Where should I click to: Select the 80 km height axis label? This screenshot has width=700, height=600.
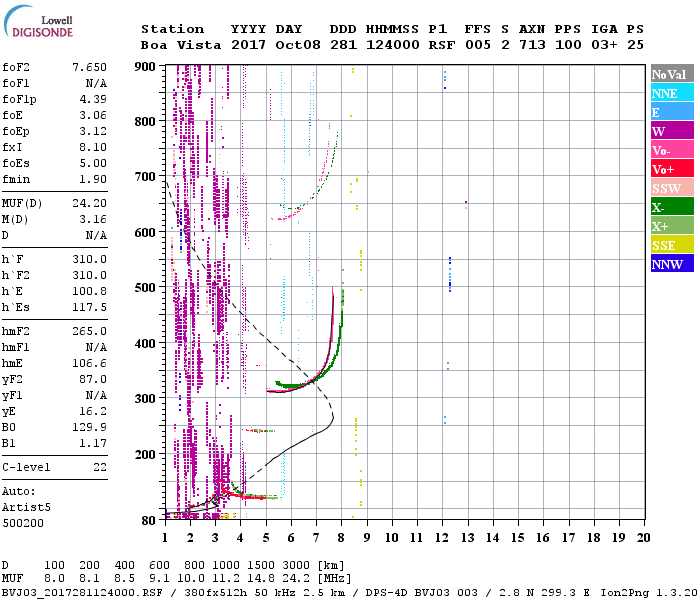click(x=148, y=521)
